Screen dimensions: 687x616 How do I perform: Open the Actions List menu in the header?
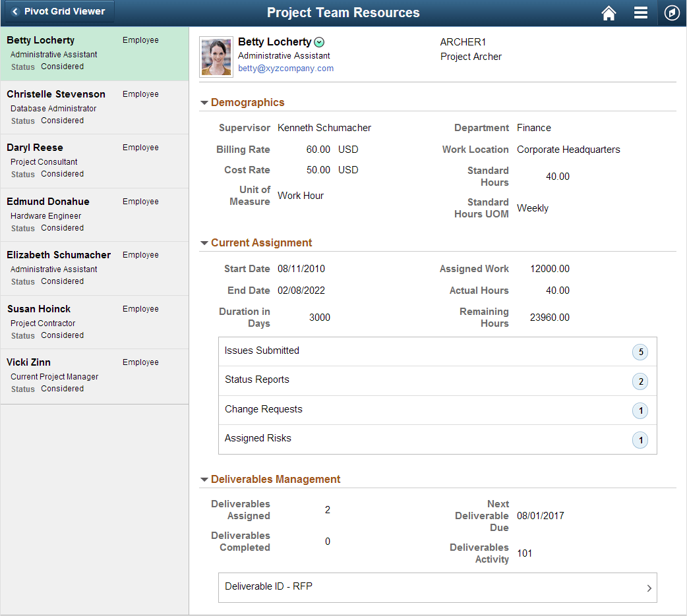point(640,13)
